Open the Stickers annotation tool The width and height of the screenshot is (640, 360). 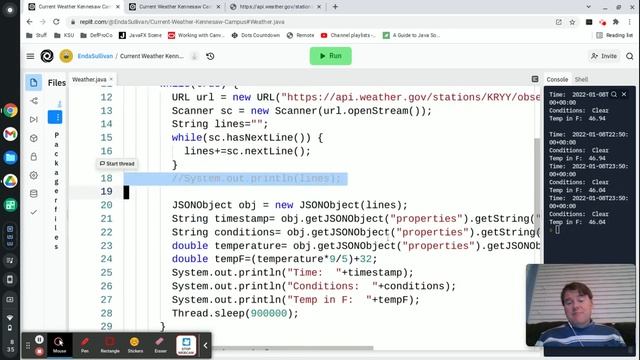coord(135,344)
